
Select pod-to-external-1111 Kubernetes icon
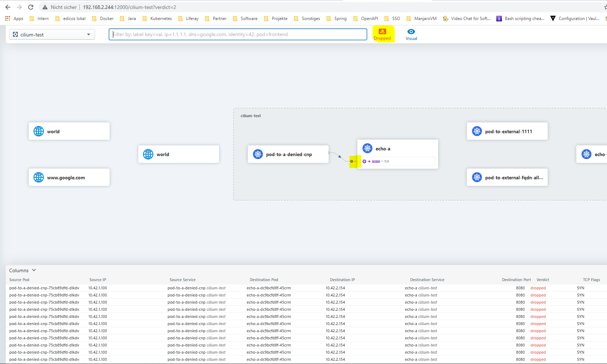477,131
